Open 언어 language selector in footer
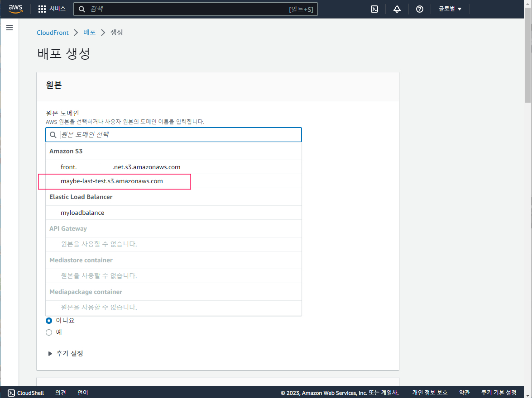Image resolution: width=532 pixels, height=398 pixels. pos(83,393)
